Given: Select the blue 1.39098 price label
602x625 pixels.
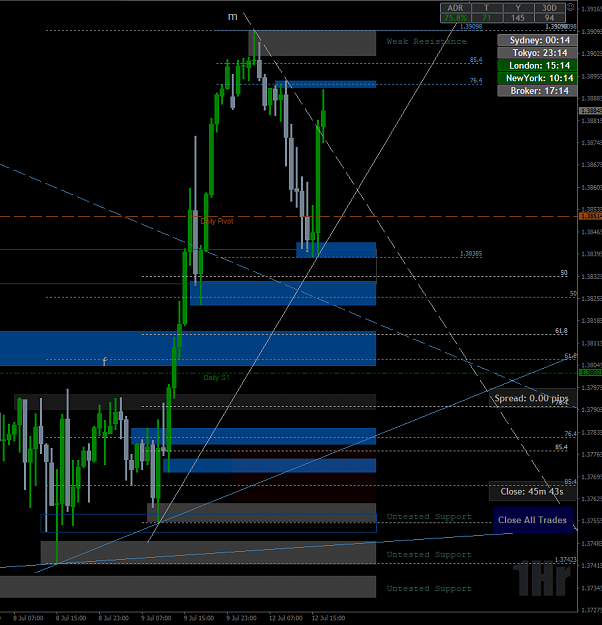Looking at the screenshot, I should (471, 27).
